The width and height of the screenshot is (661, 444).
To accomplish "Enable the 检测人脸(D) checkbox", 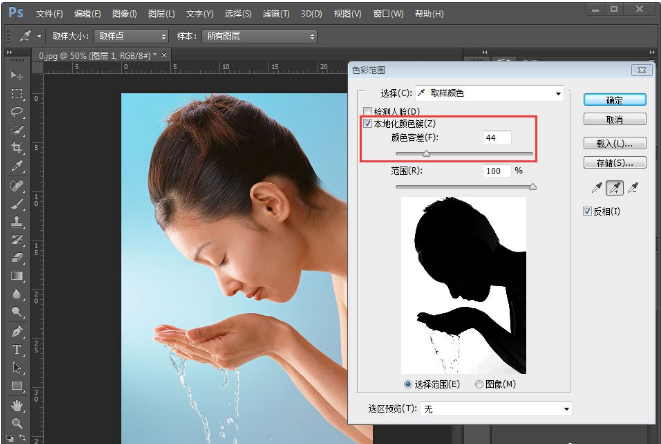I will [367, 111].
